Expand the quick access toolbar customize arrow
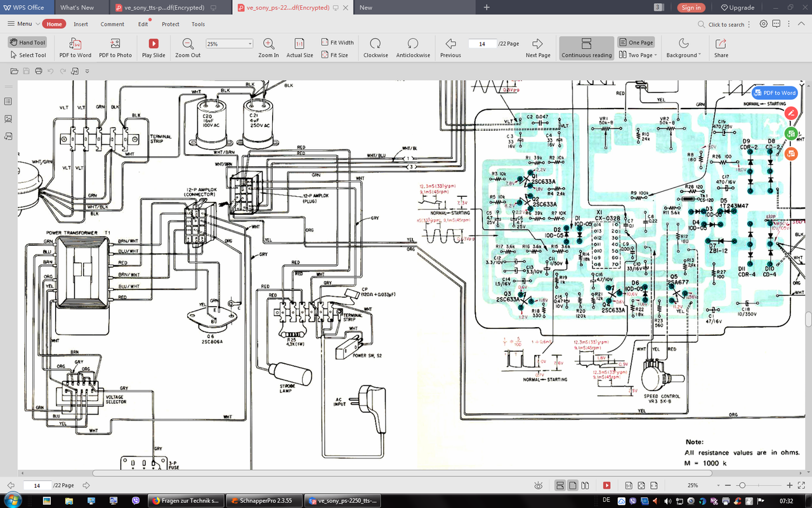The height and width of the screenshot is (508, 812). pyautogui.click(x=87, y=71)
